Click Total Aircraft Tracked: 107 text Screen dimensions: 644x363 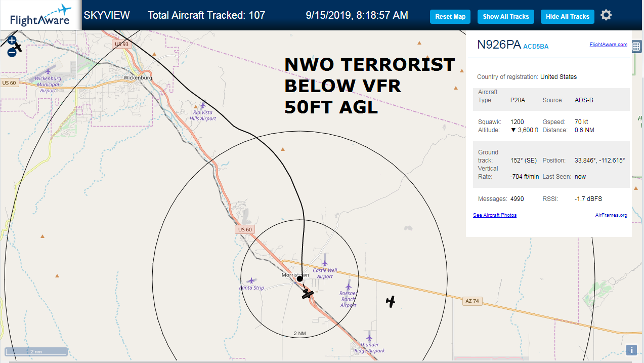206,15
